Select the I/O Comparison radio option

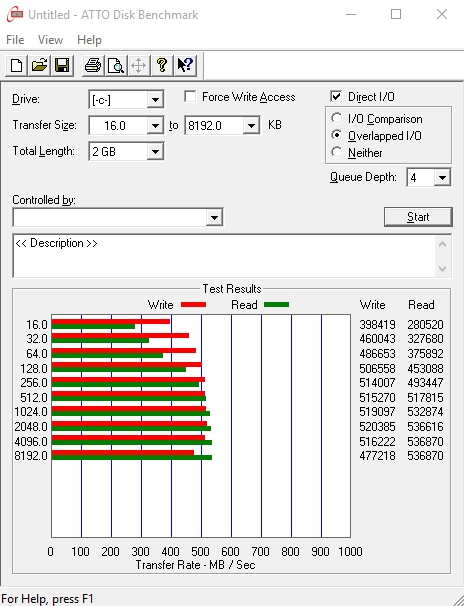[337, 118]
